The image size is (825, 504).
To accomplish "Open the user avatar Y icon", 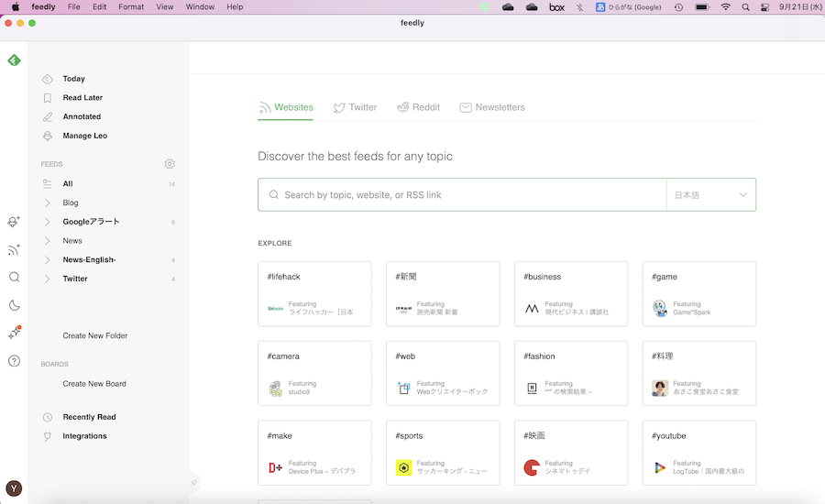I will 14,488.
